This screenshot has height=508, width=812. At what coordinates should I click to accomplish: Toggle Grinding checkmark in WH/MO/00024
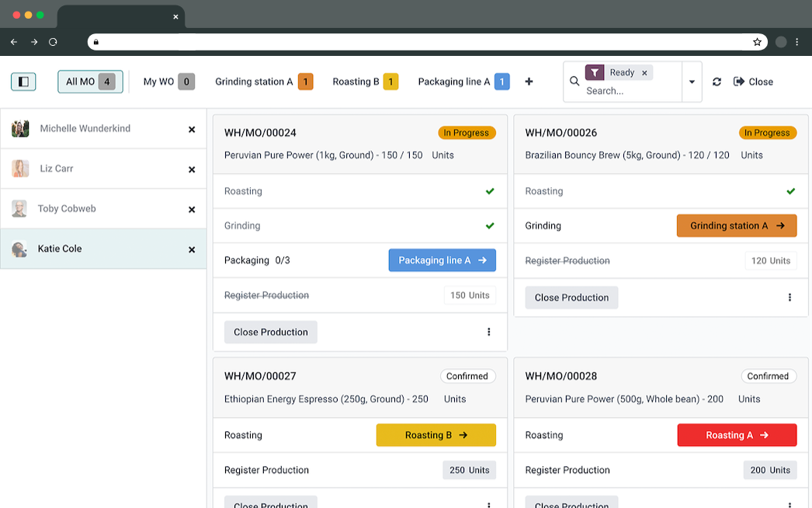tap(490, 226)
